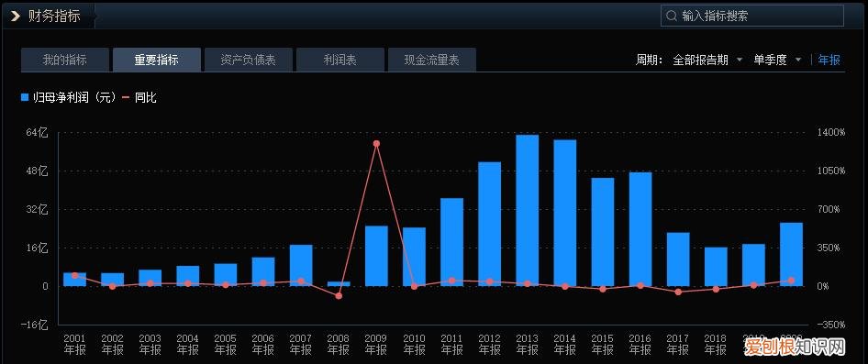The image size is (868, 364).
Task: Click the search magnifier icon
Action: tap(671, 16)
